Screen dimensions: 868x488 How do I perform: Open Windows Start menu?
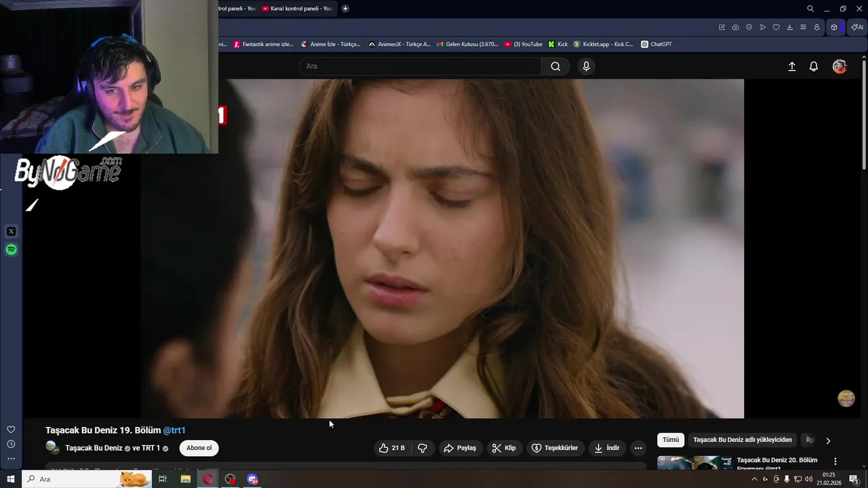pyautogui.click(x=10, y=479)
